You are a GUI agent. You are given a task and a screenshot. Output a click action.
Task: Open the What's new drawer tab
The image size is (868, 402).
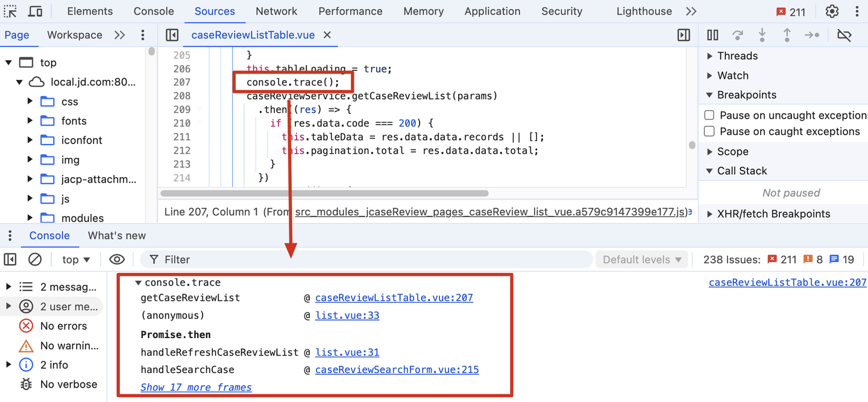pyautogui.click(x=116, y=236)
